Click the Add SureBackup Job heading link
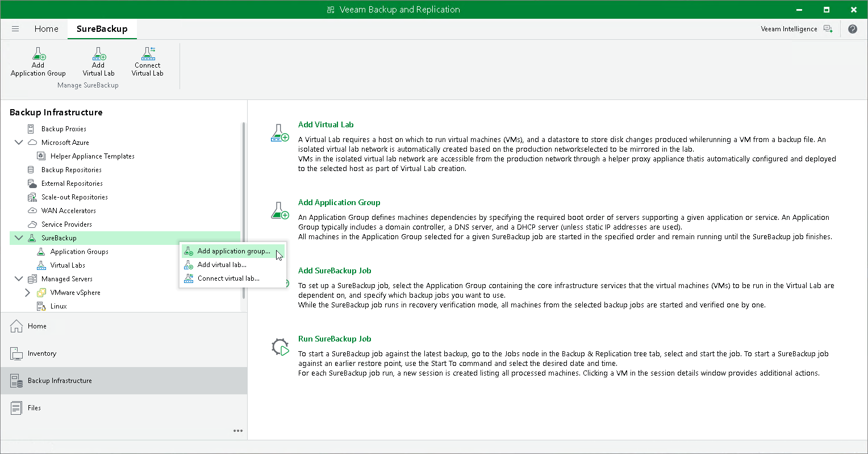868x454 pixels. (x=335, y=270)
